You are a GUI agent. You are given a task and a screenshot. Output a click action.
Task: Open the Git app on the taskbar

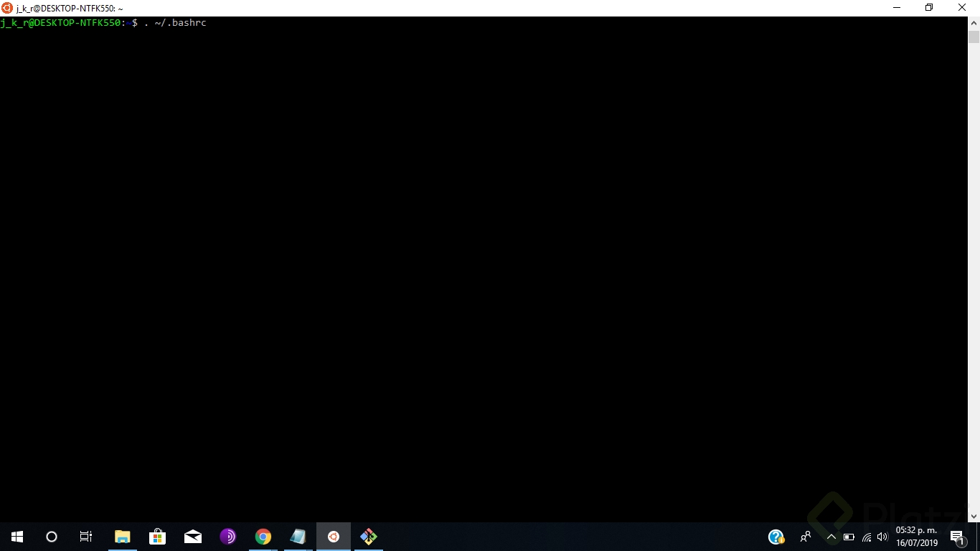pos(368,537)
